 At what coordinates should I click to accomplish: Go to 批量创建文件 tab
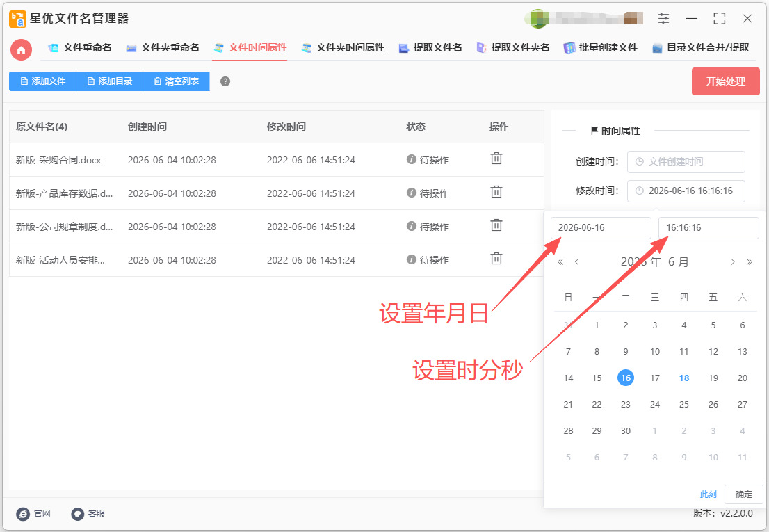click(601, 47)
